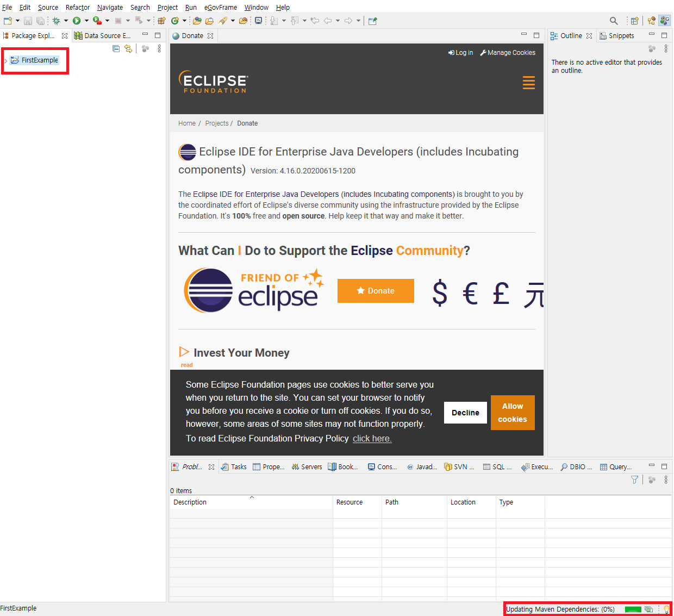
Task: Click the Run Last Tool coverage icon
Action: (x=97, y=21)
